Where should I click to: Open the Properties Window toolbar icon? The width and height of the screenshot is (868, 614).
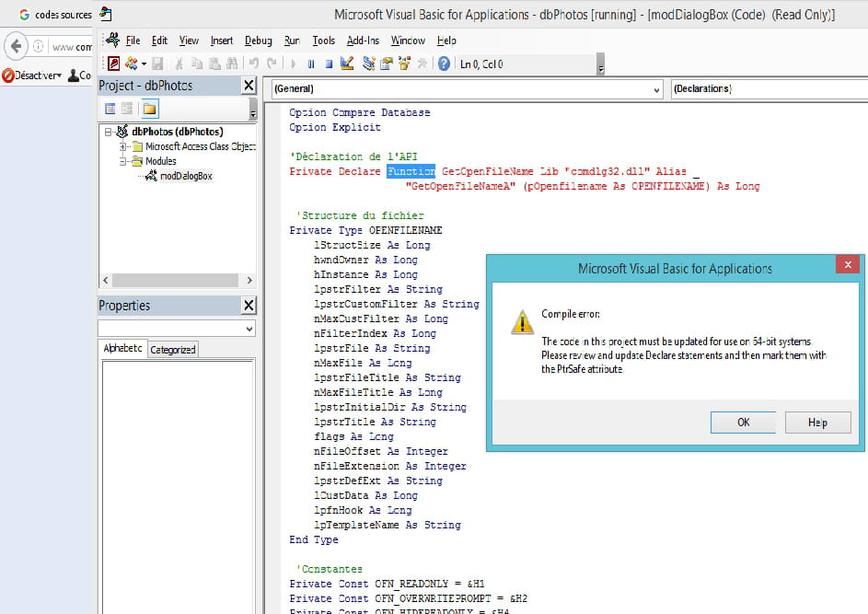[x=387, y=64]
